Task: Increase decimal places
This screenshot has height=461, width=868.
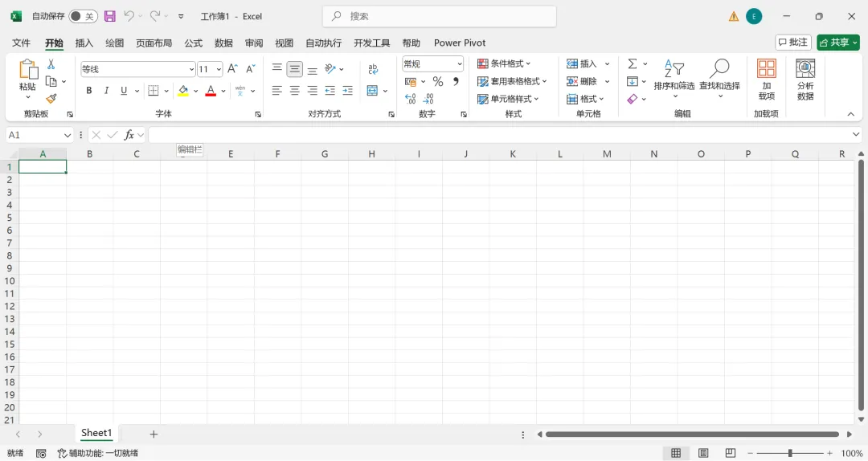Action: coord(410,99)
